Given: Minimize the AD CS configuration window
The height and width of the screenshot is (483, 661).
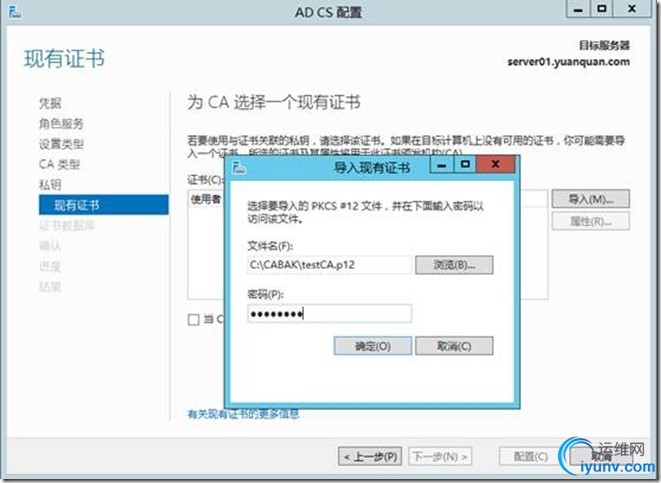Looking at the screenshot, I should coord(578,9).
